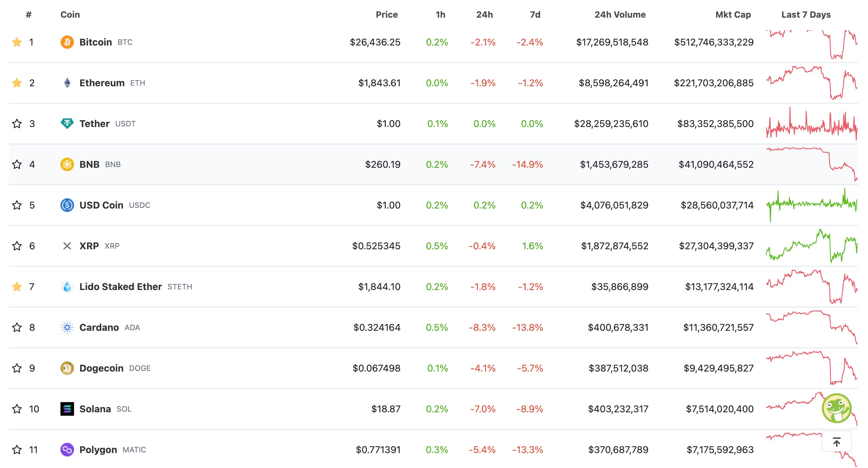The width and height of the screenshot is (868, 468).
Task: Open the Polygon name link
Action: (x=98, y=450)
